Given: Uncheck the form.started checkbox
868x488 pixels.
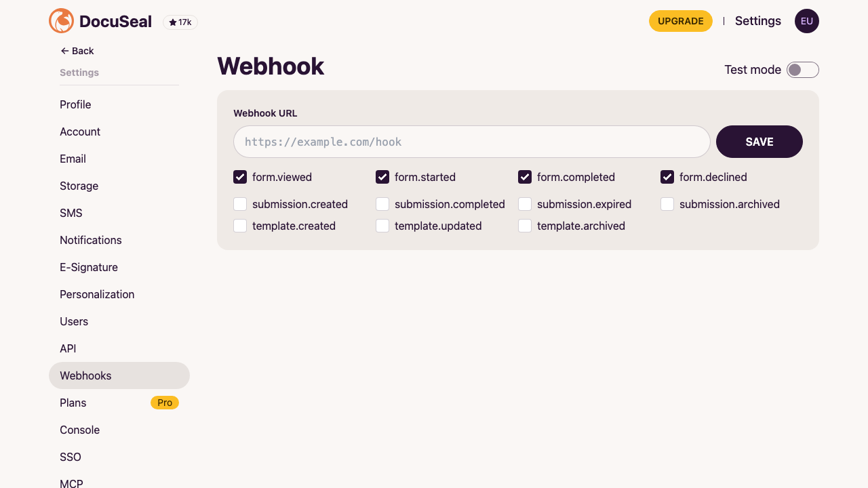Looking at the screenshot, I should pyautogui.click(x=382, y=177).
